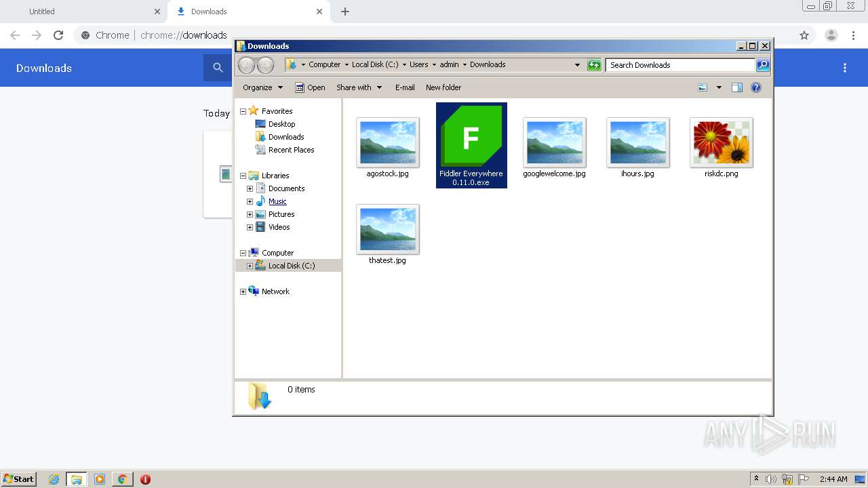Image resolution: width=868 pixels, height=488 pixels.
Task: Expand the Videos library node
Action: (x=250, y=227)
